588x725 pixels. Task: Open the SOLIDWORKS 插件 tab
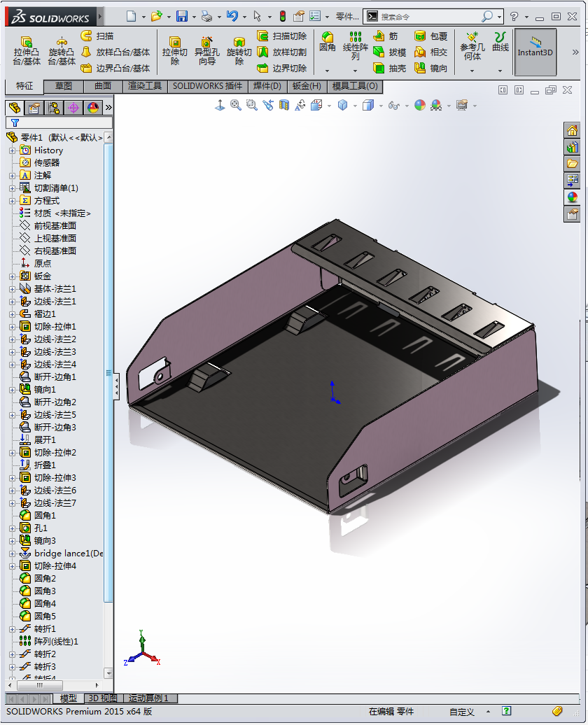pos(207,86)
